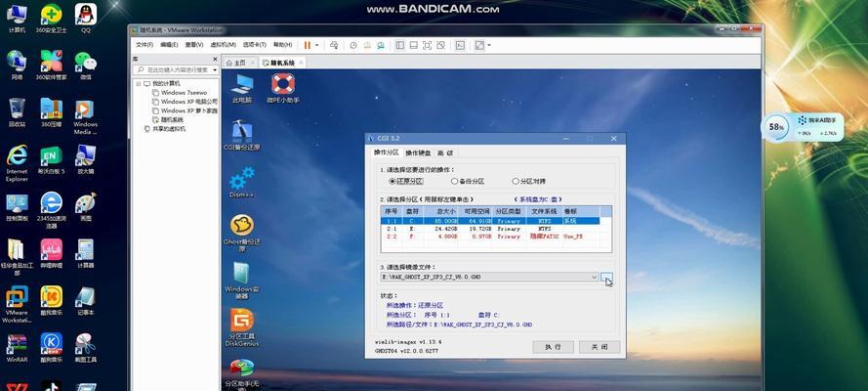Screen dimensions: 868x391
Task: Click the 关闭 button in CGI dialog
Action: click(x=599, y=347)
